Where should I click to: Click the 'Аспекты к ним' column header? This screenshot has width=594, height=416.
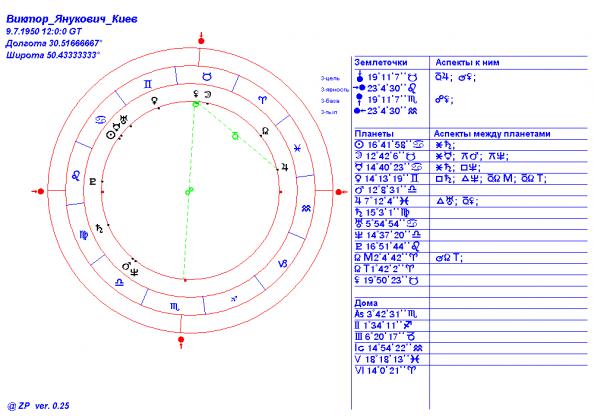coord(467,63)
